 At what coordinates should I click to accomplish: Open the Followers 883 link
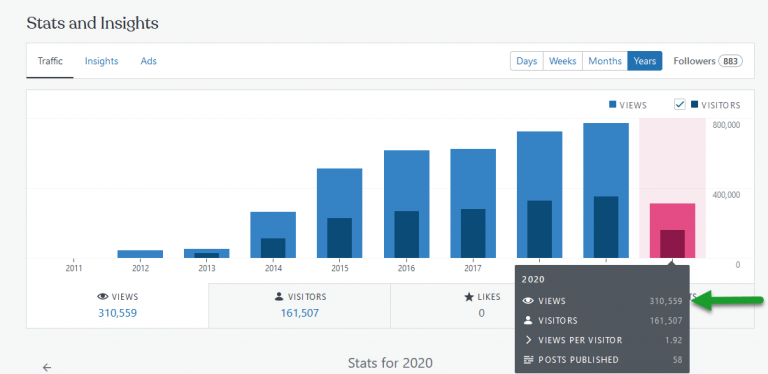pyautogui.click(x=708, y=61)
